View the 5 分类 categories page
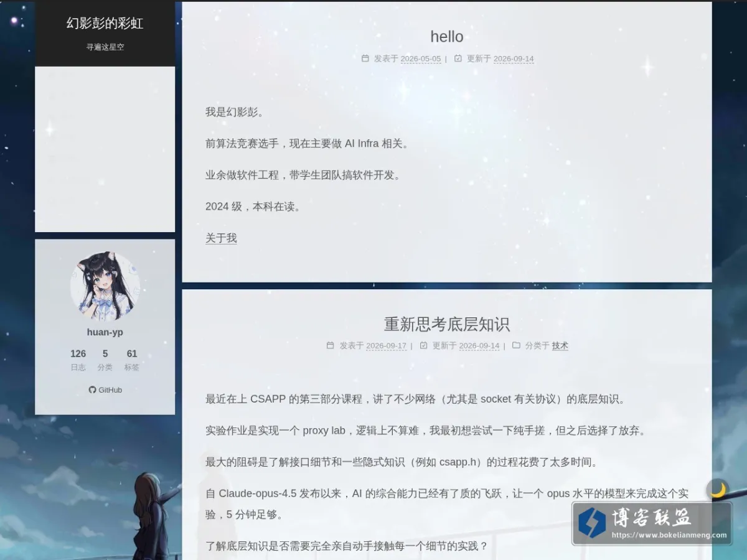Viewport: 747px width, 560px height. [105, 360]
